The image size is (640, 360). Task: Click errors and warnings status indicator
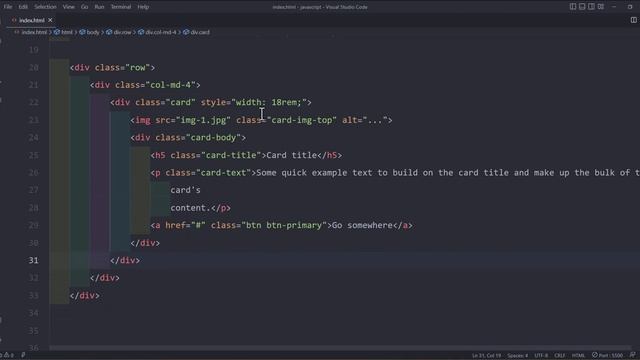point(7,356)
